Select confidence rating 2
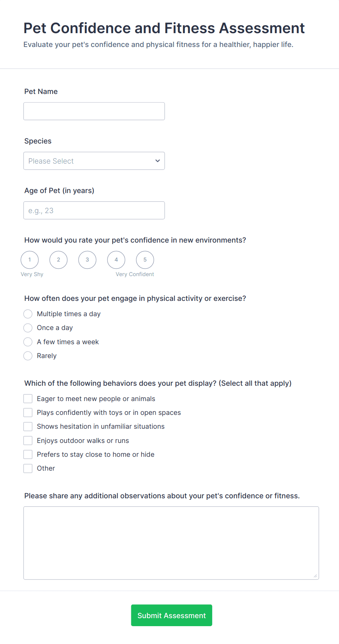Image resolution: width=339 pixels, height=644 pixels. point(58,260)
